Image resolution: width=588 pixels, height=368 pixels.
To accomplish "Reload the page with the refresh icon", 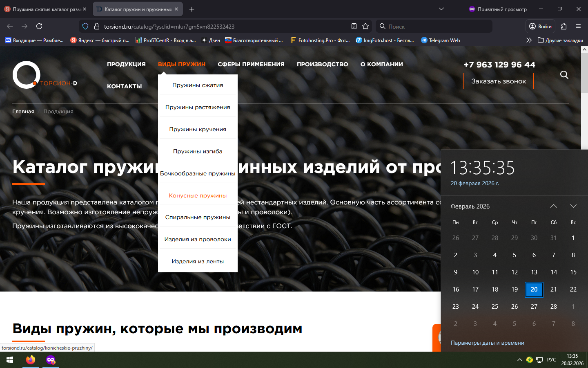I will click(x=39, y=26).
